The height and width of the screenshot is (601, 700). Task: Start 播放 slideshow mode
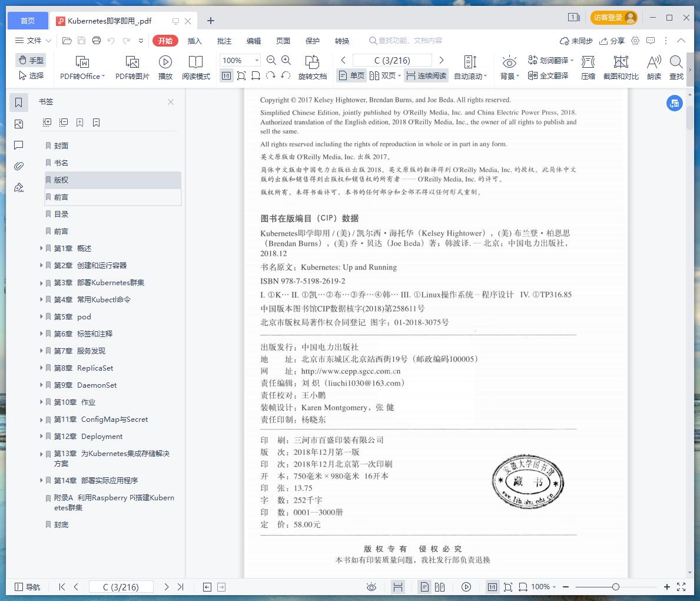click(165, 68)
